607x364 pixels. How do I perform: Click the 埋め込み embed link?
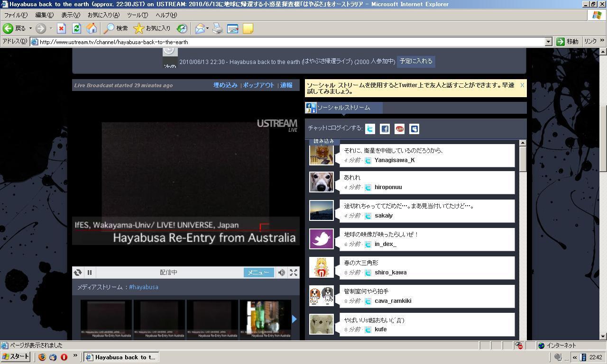(x=225, y=85)
